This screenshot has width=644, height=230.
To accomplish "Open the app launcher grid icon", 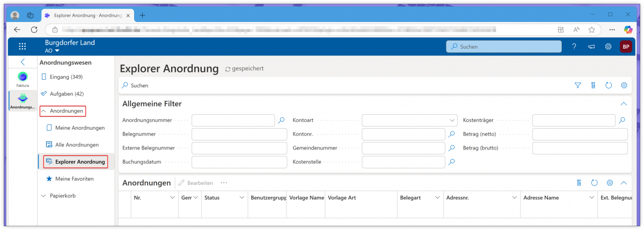I will [x=22, y=47].
